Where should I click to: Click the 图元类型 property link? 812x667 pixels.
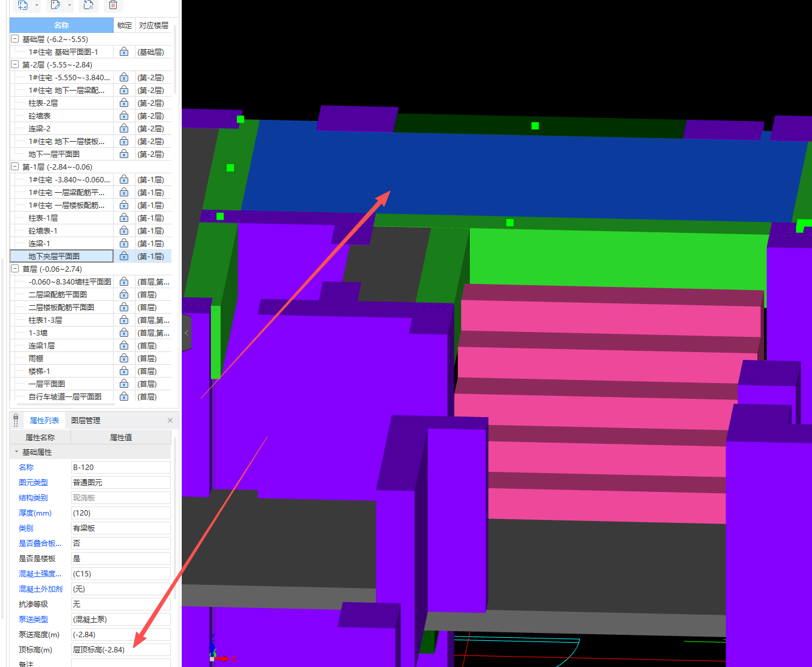33,483
